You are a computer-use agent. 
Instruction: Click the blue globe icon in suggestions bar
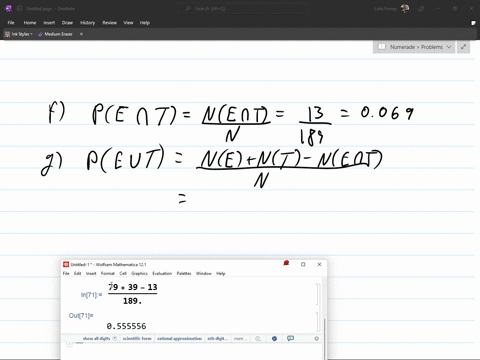(x=274, y=338)
